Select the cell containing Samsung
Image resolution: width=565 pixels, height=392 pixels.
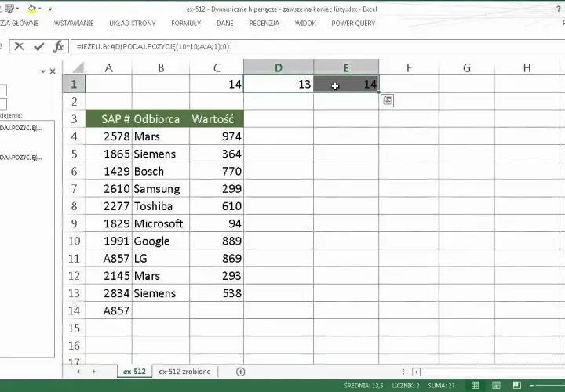pos(161,189)
